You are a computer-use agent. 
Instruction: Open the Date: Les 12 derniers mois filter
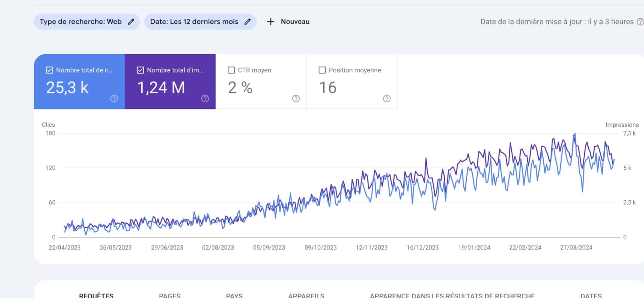pos(194,22)
